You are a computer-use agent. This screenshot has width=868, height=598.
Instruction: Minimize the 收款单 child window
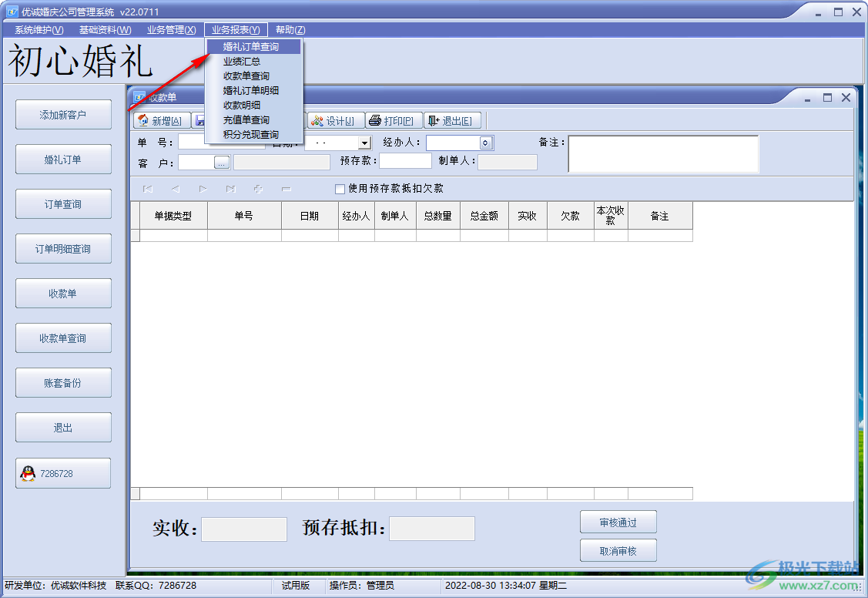808,99
